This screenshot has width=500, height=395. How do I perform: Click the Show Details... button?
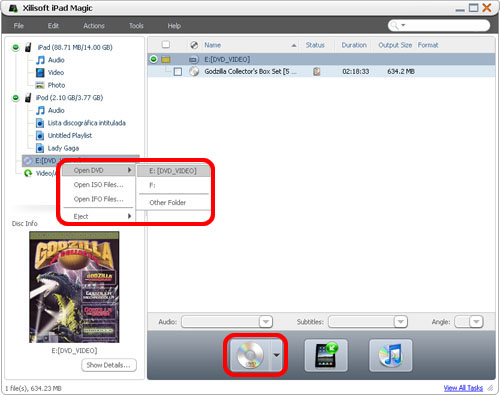click(x=109, y=365)
